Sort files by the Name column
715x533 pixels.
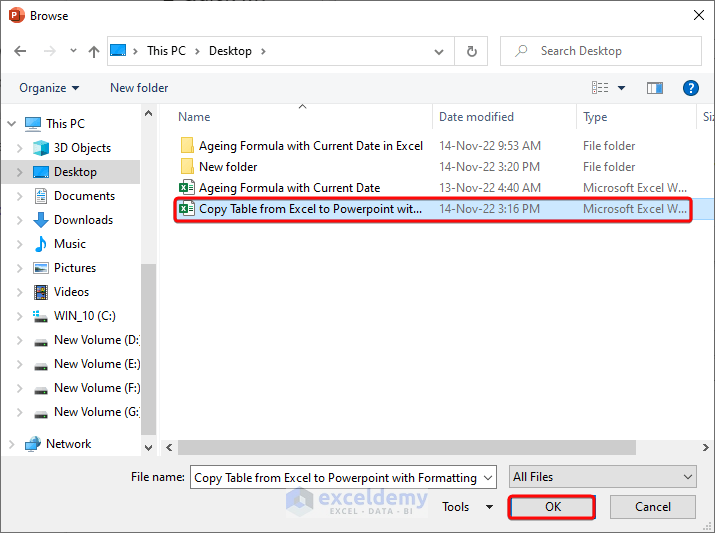point(194,117)
